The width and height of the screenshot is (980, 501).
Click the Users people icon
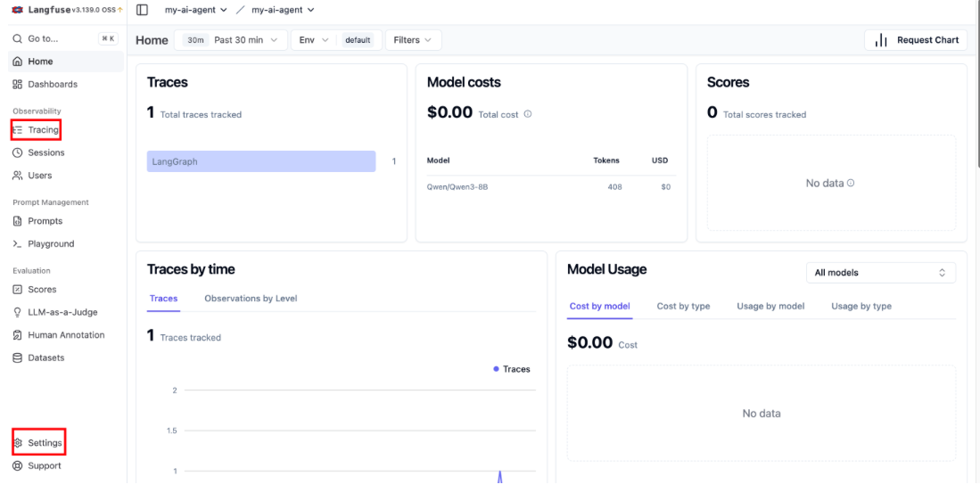(x=18, y=176)
